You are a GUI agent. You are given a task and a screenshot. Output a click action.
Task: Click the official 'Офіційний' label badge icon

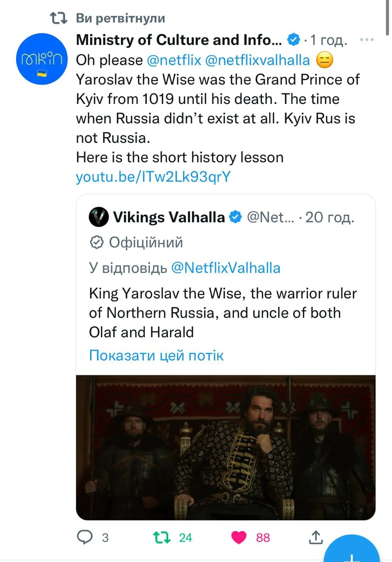click(97, 242)
